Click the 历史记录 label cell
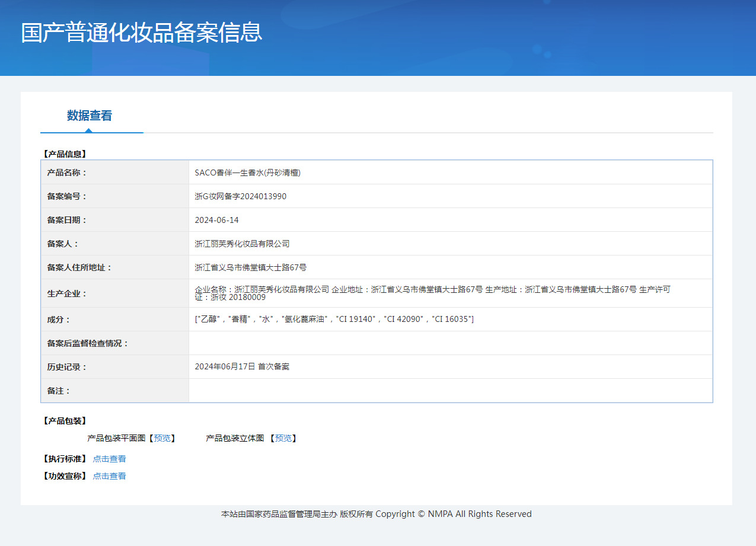 (115, 367)
